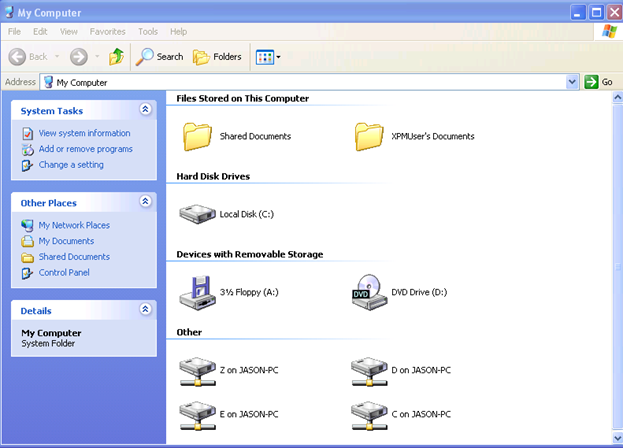Open the Shared Documents folder icon

pos(197,136)
